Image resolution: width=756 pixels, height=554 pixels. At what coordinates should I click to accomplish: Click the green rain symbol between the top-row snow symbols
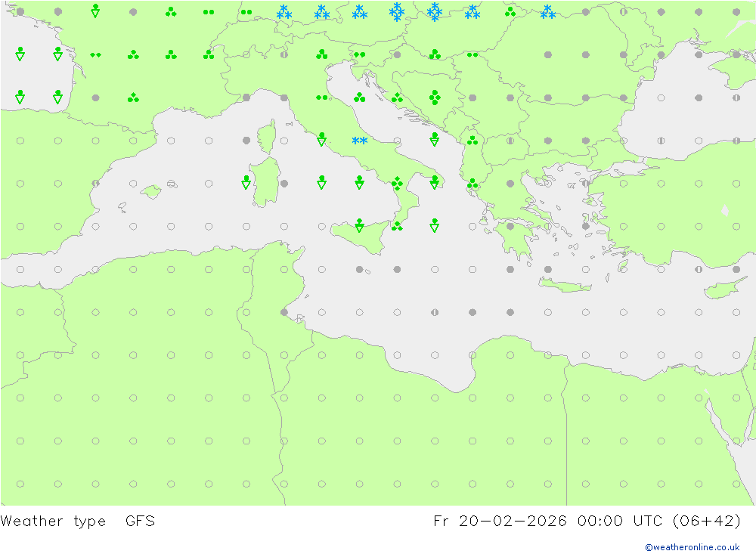pyautogui.click(x=510, y=12)
